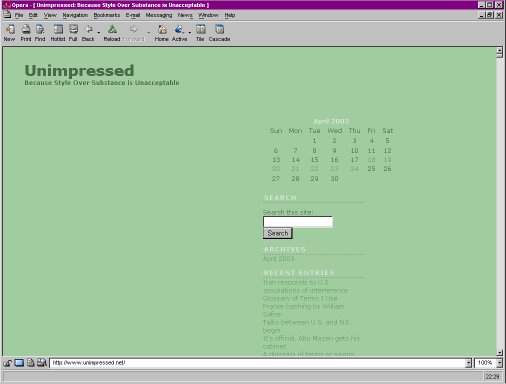Open the zoom percentage dropdown
Viewport: 506px width, 384px height.
click(x=499, y=363)
